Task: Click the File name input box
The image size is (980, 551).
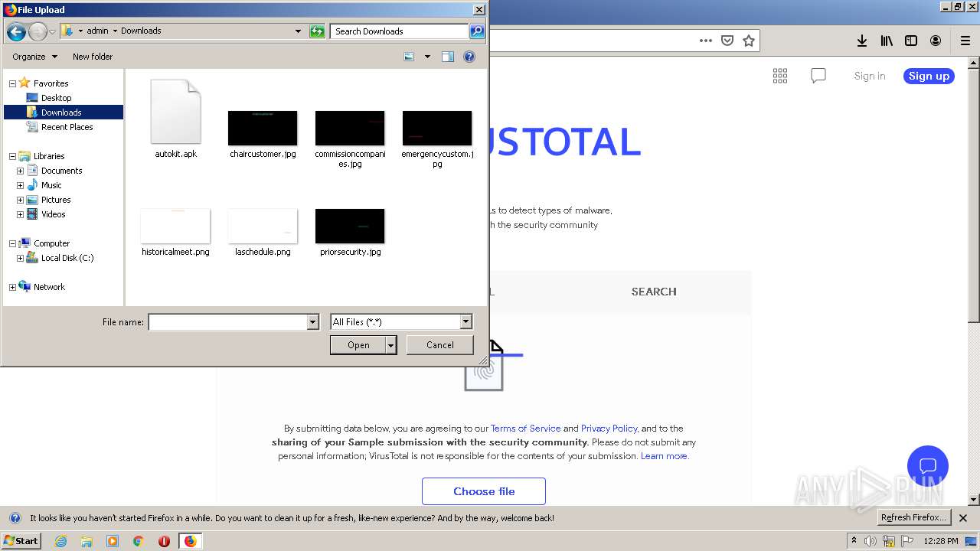Action: click(x=227, y=322)
